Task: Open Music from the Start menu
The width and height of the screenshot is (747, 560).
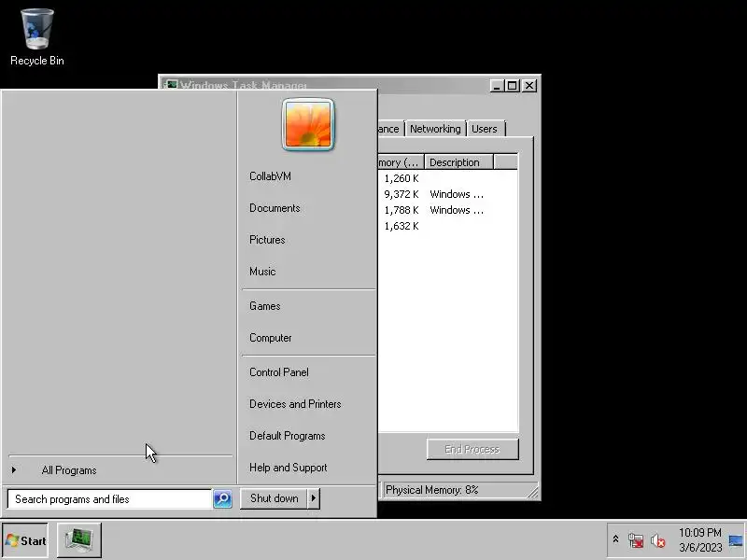Action: [262, 272]
